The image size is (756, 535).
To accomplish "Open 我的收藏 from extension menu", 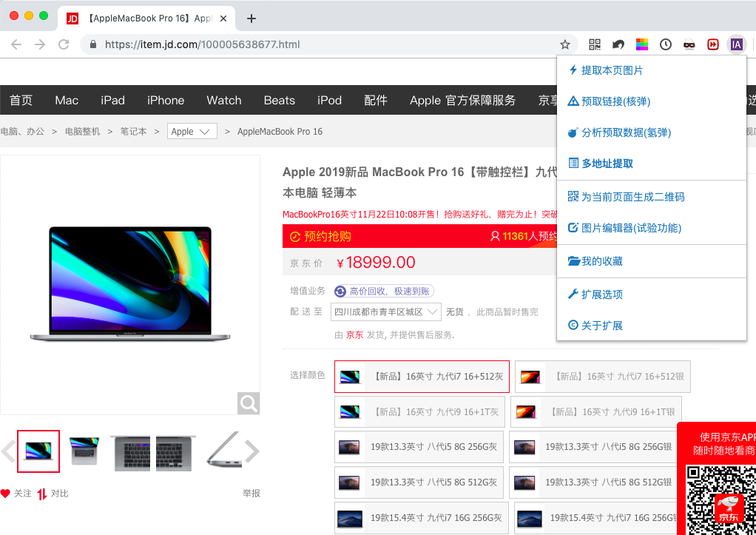I will pyautogui.click(x=652, y=261).
